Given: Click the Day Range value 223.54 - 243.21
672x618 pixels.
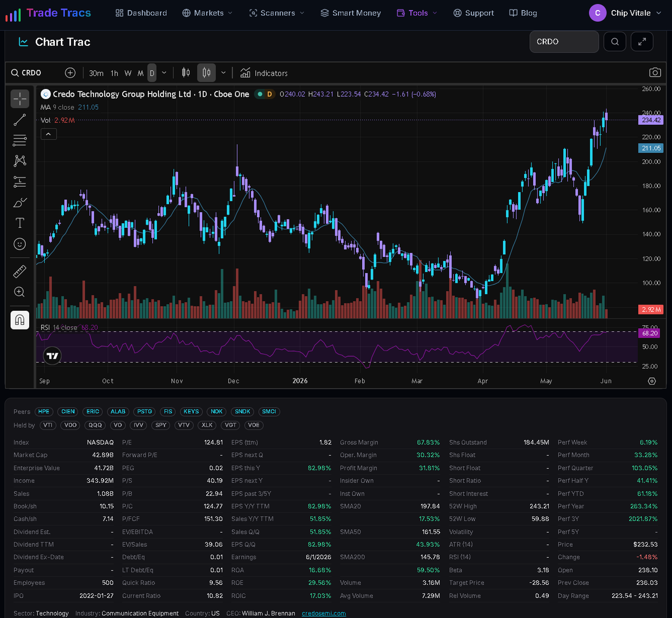Looking at the screenshot, I should pyautogui.click(x=635, y=596).
